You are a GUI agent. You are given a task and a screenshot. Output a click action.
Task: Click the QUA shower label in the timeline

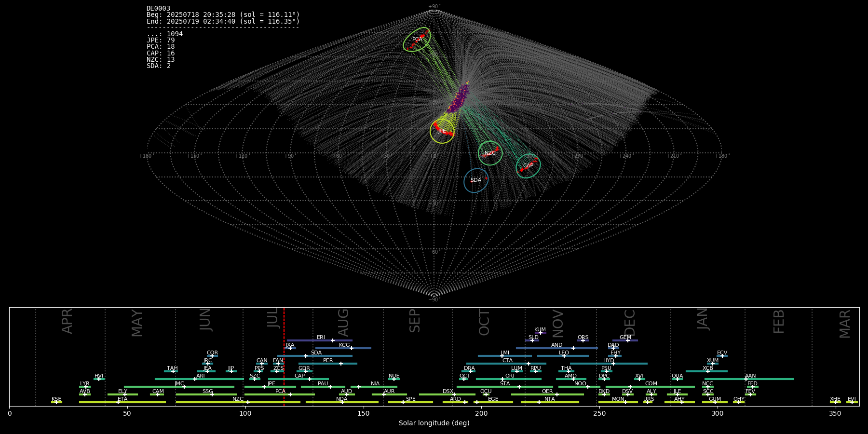click(x=677, y=376)
